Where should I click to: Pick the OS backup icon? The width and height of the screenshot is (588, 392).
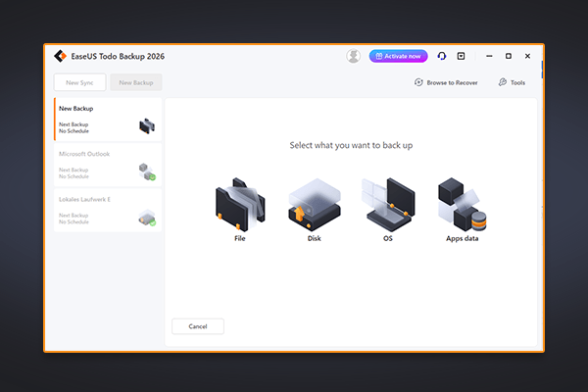pos(388,205)
